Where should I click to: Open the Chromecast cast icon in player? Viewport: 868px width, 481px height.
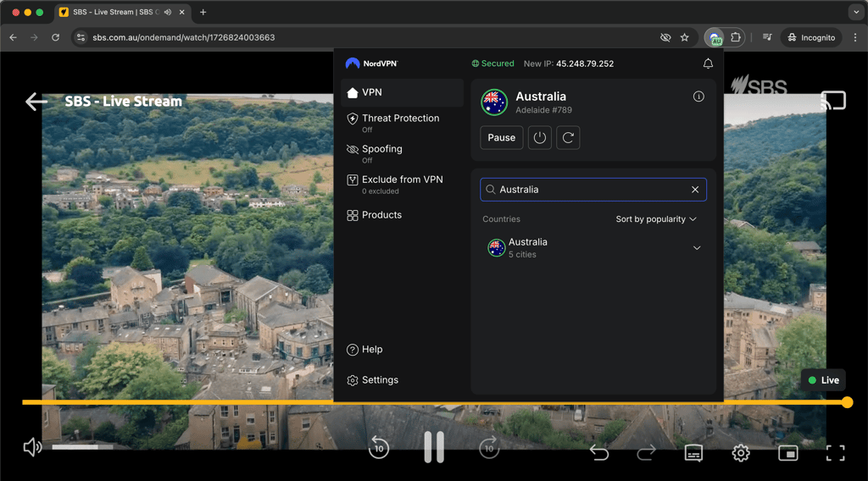click(x=833, y=100)
